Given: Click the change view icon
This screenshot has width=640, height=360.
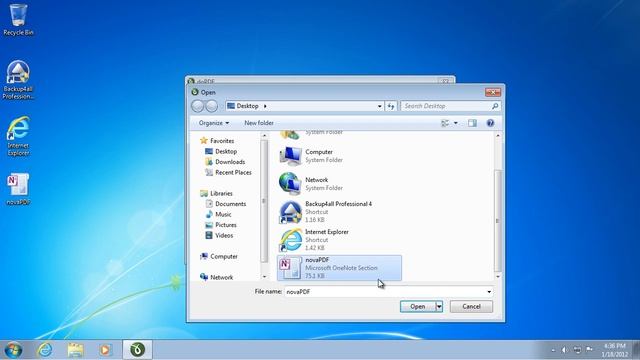Looking at the screenshot, I should point(445,123).
